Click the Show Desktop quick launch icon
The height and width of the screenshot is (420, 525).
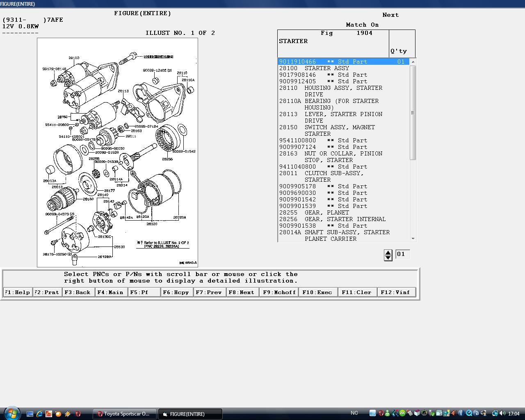(x=30, y=414)
